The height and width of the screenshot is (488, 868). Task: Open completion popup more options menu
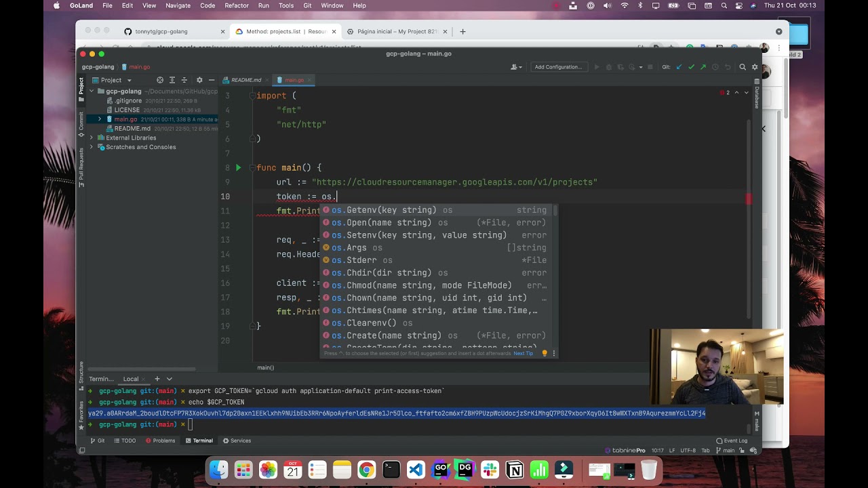click(553, 353)
